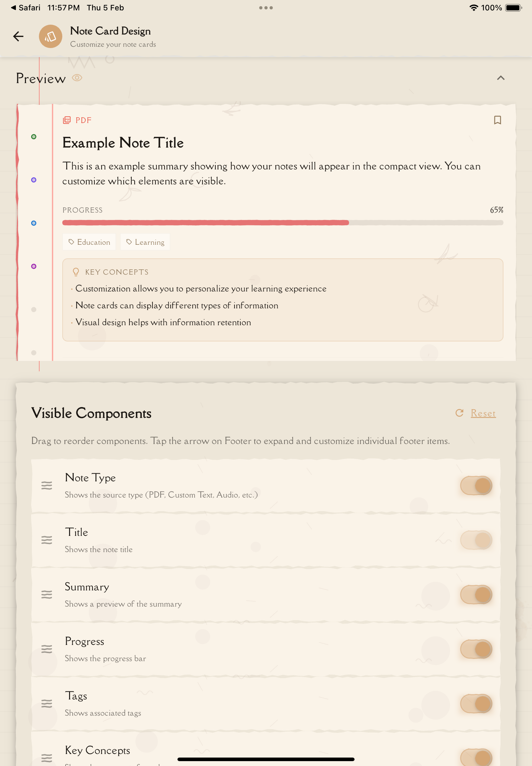Tap the Education tag chip
The image size is (532, 766).
pyautogui.click(x=89, y=242)
